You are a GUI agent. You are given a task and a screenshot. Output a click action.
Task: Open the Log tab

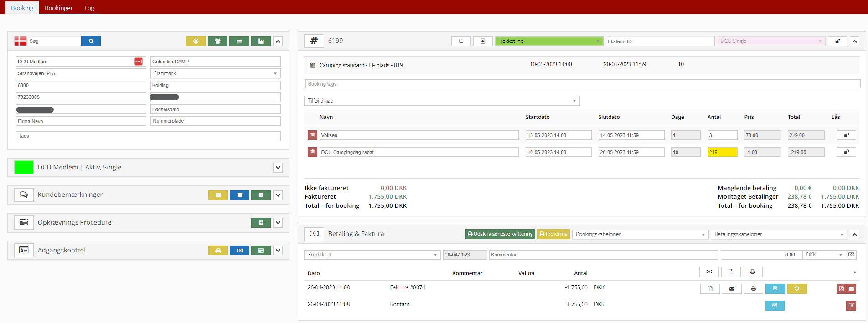89,8
